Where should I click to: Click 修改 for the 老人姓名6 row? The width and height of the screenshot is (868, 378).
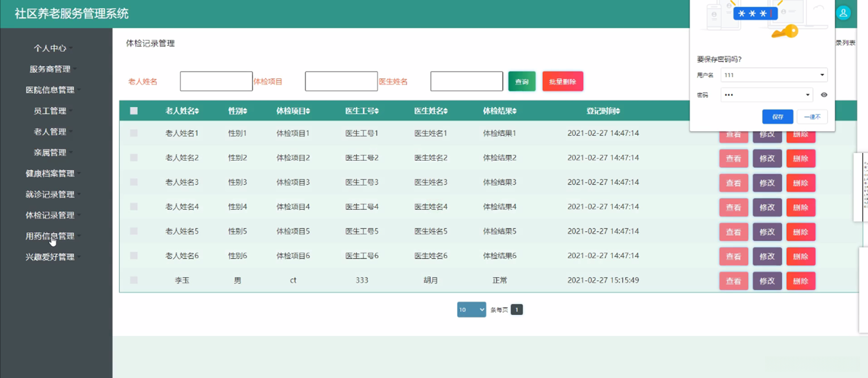[x=767, y=257]
